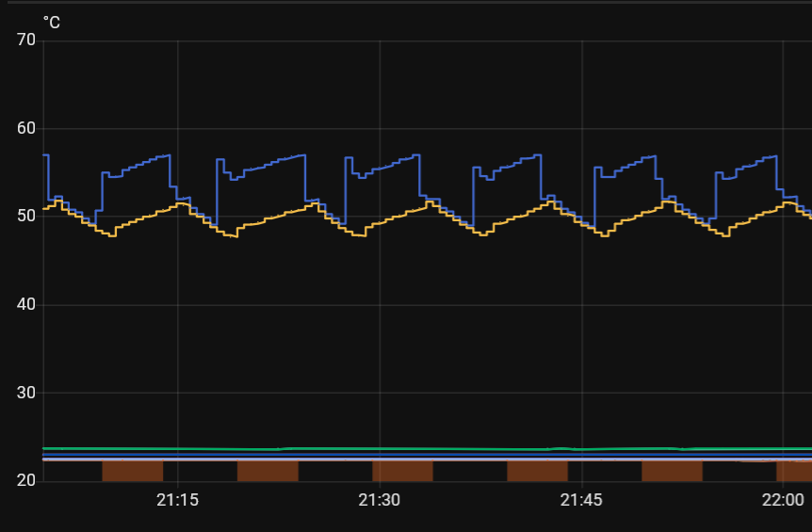Image resolution: width=812 pixels, height=532 pixels.
Task: Click the 21:15 time axis label
Action: point(177,500)
